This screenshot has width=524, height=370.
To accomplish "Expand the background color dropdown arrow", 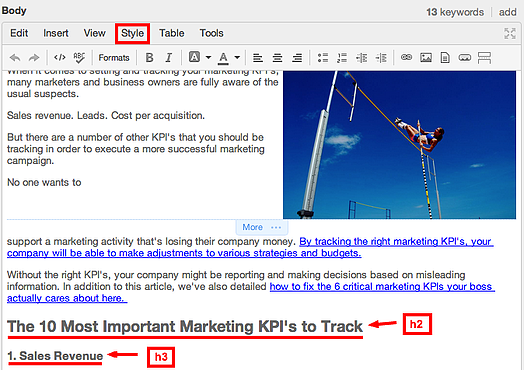I will click(208, 57).
